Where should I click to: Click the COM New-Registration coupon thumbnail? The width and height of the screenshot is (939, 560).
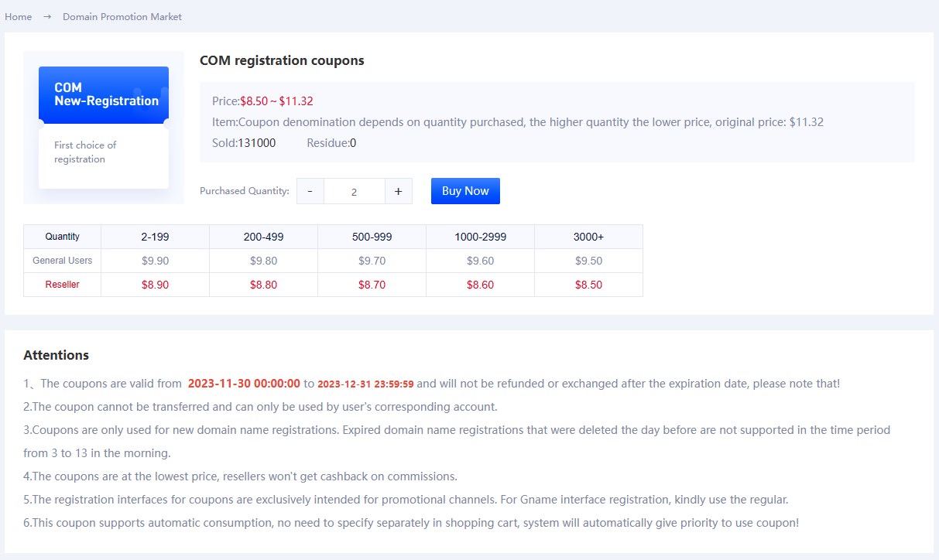pos(104,128)
